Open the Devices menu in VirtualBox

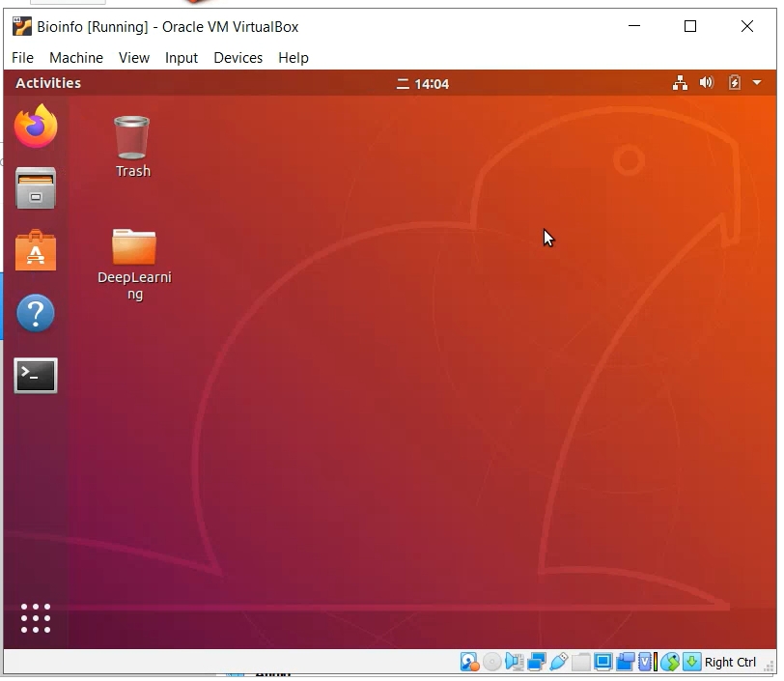tap(238, 58)
